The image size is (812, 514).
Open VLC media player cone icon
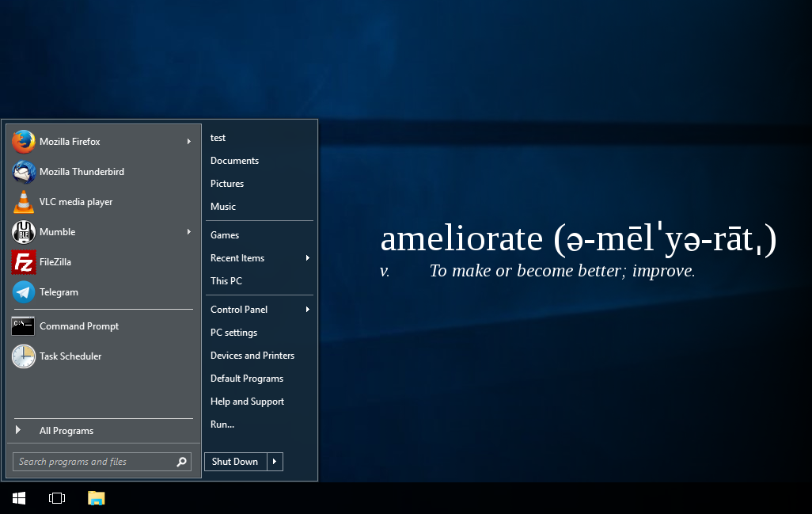coord(24,202)
